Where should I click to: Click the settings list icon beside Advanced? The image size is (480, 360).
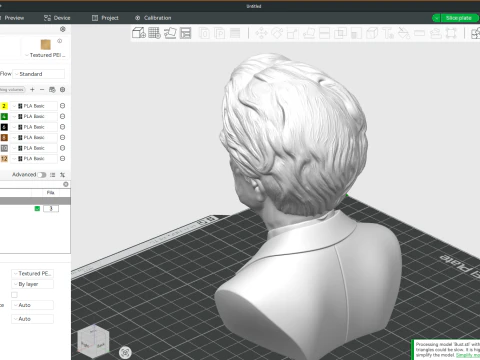tap(53, 175)
